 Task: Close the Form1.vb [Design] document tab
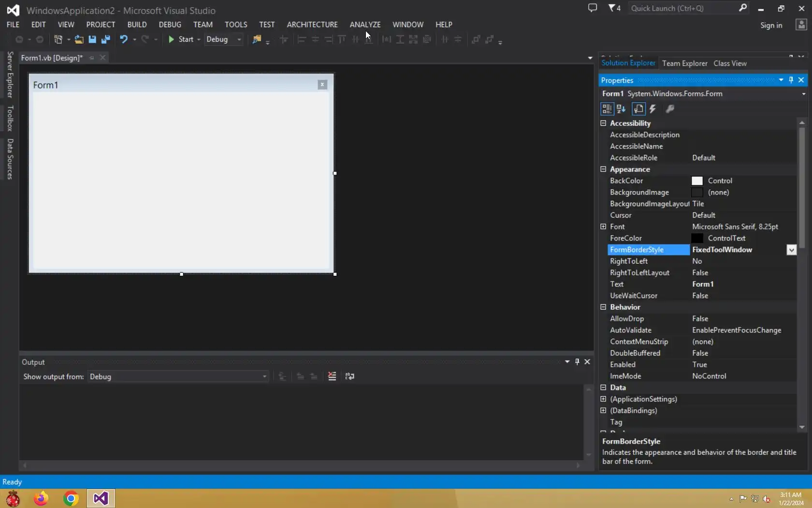102,58
